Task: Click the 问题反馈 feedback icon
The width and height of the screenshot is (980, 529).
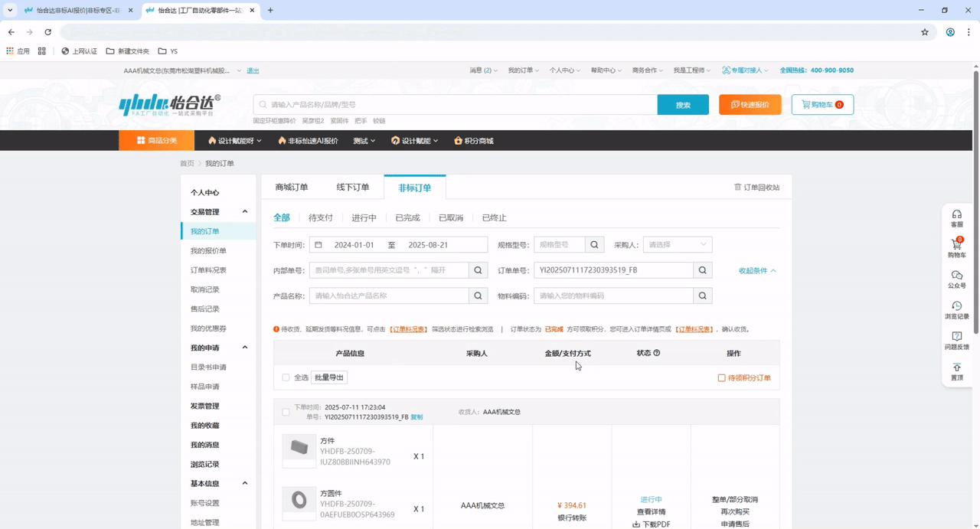Action: pyautogui.click(x=956, y=337)
